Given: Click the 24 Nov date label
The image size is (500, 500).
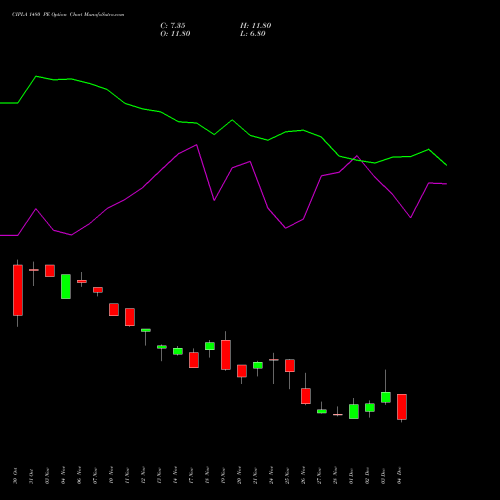Looking at the screenshot, I should [x=271, y=476].
